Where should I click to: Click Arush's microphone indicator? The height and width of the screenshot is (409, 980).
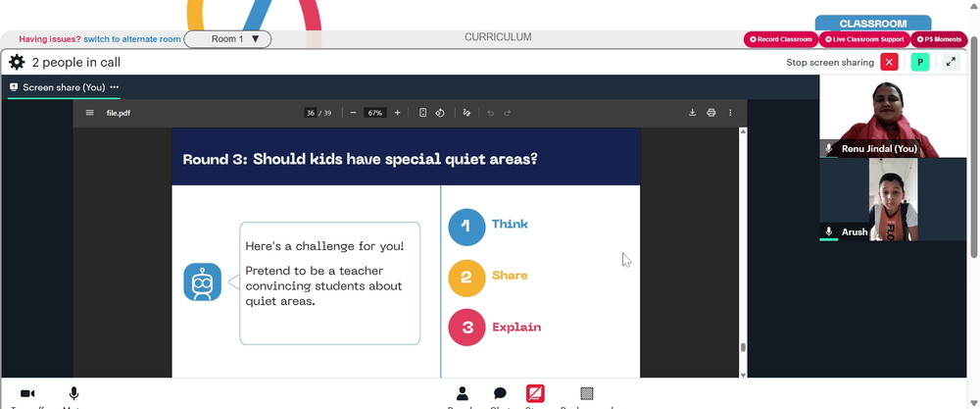click(829, 231)
